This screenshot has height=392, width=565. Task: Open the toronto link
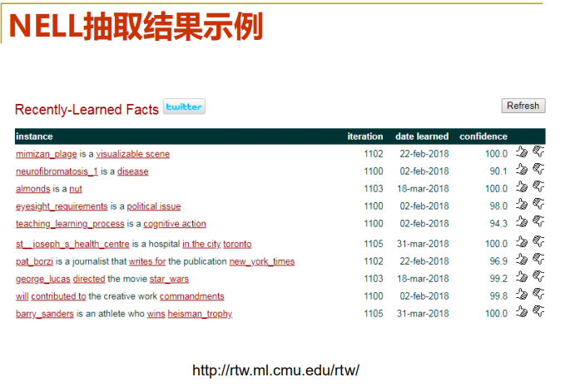click(237, 244)
